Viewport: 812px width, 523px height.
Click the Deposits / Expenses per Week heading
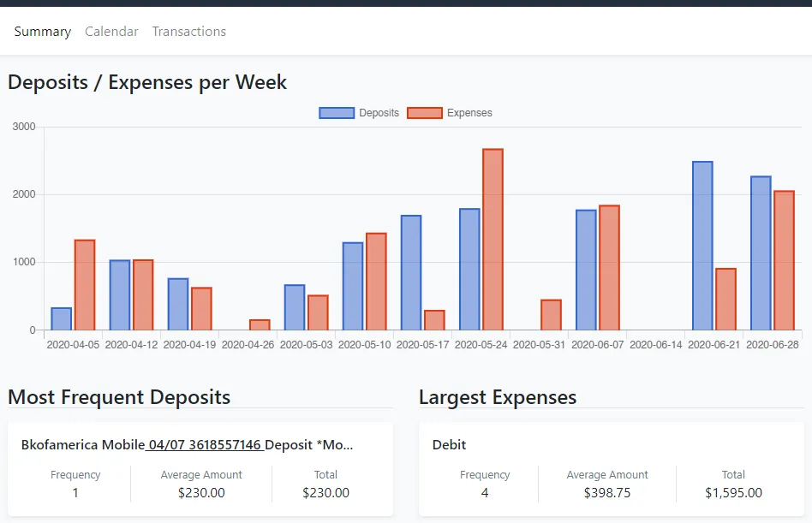pos(147,82)
